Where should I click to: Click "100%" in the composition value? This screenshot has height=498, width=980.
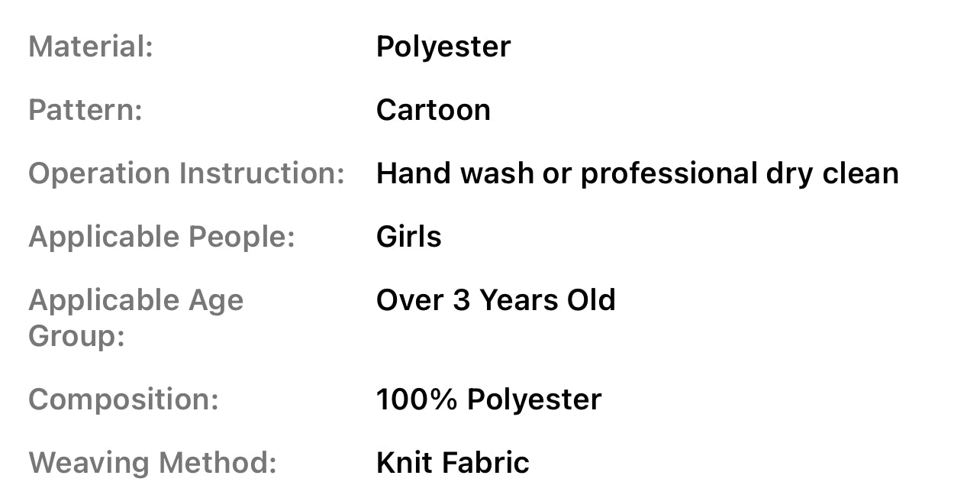pos(417,399)
